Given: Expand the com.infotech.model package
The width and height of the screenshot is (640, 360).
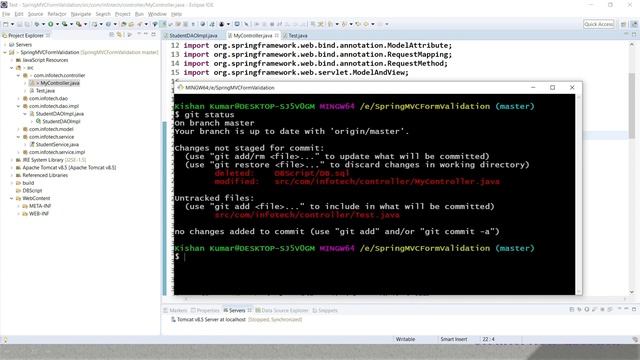Looking at the screenshot, I should (x=18, y=129).
